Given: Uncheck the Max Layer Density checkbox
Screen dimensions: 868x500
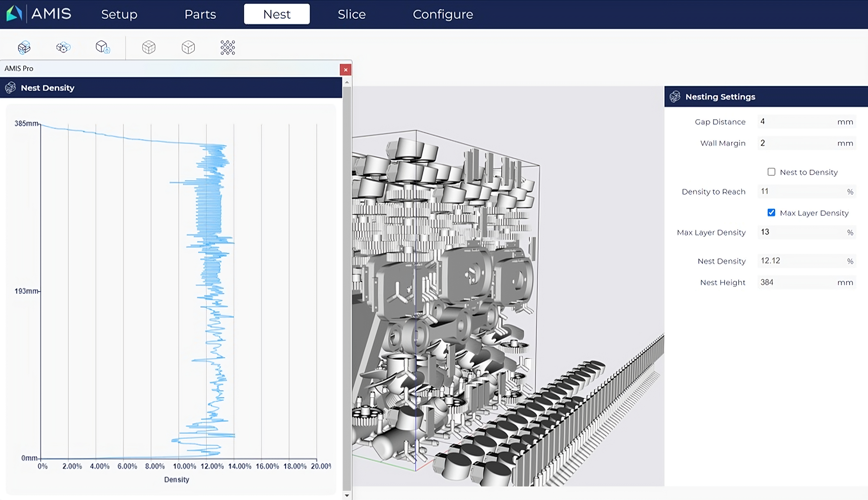Looking at the screenshot, I should 771,213.
